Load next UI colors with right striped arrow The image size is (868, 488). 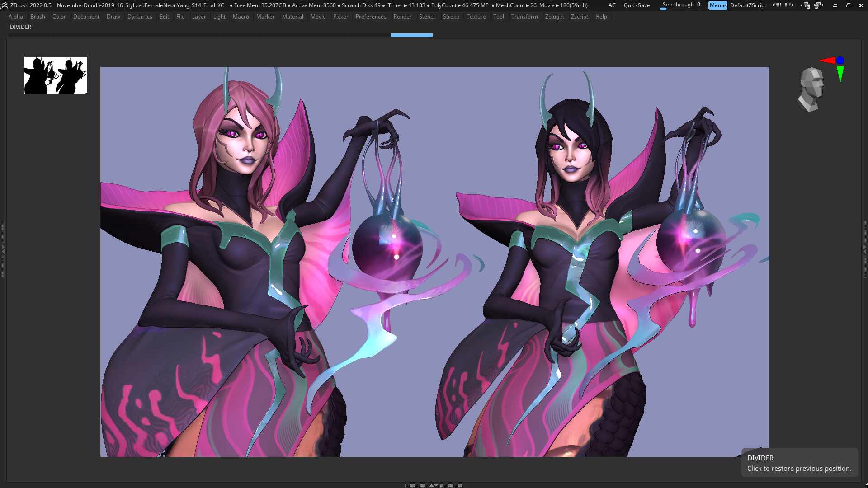click(789, 5)
